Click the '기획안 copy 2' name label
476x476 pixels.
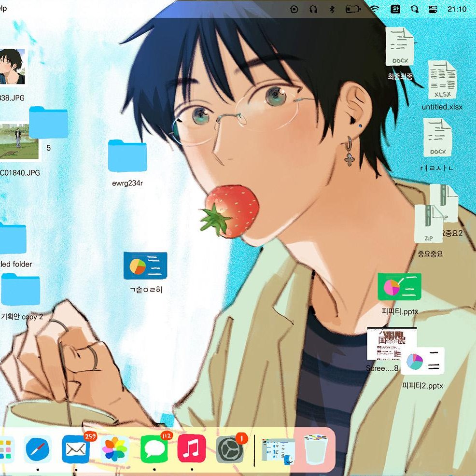pyautogui.click(x=22, y=317)
